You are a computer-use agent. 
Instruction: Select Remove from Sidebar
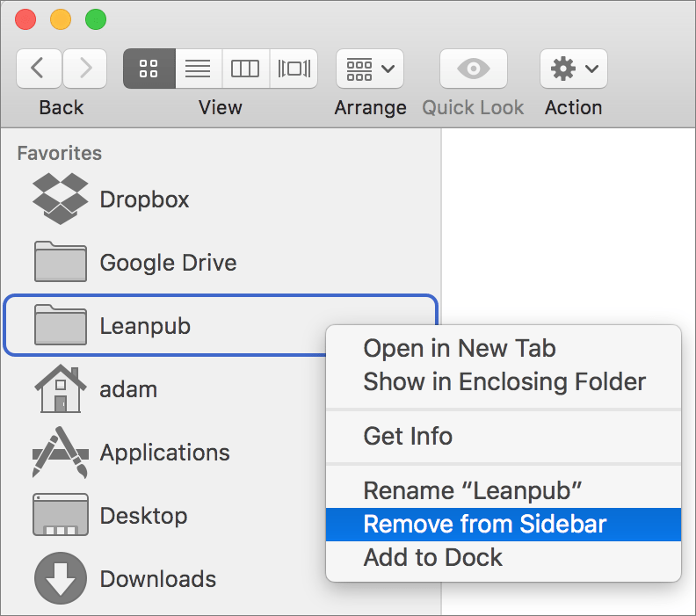click(x=485, y=525)
